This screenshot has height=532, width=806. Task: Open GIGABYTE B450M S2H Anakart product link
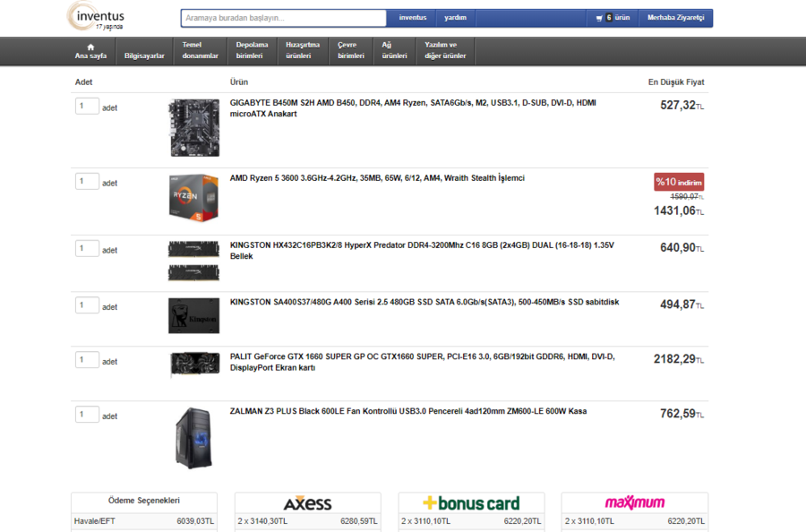tap(413, 108)
